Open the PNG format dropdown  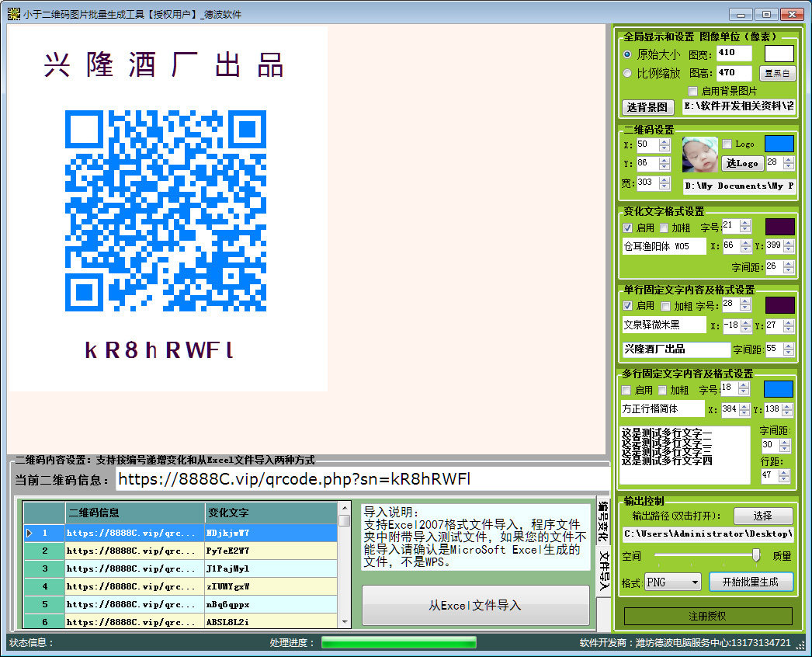(673, 582)
